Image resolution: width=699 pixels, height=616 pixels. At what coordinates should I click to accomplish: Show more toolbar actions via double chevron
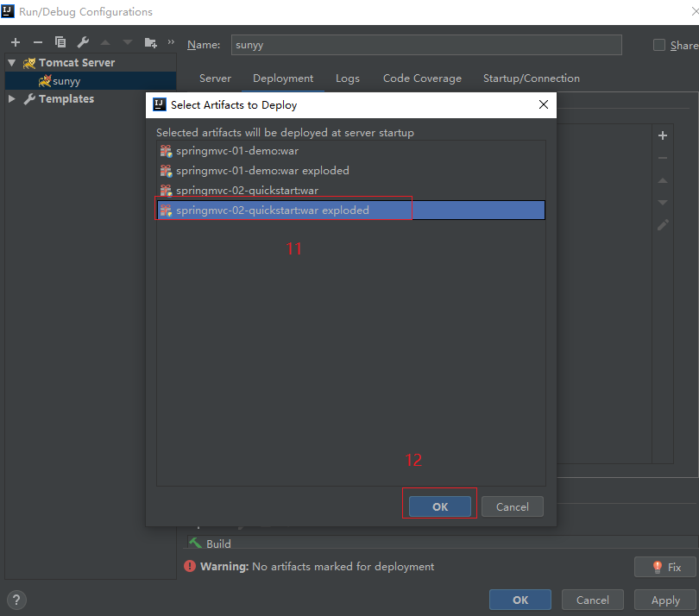pos(171,42)
